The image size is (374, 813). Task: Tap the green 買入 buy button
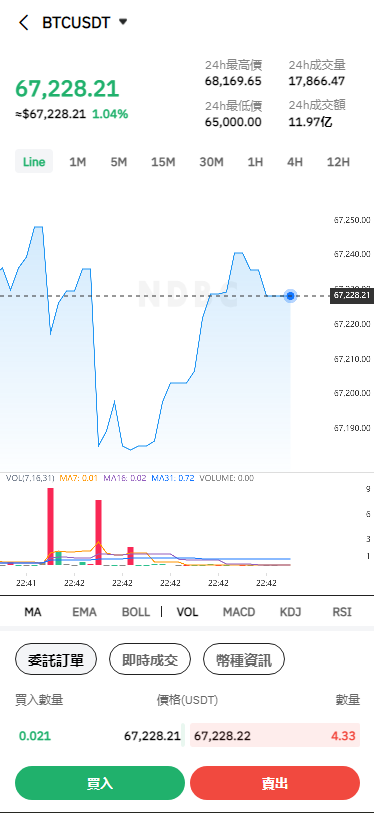click(100, 783)
